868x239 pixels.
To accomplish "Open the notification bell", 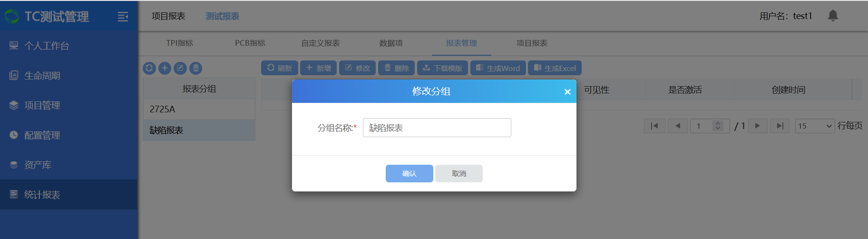I will coord(833,16).
